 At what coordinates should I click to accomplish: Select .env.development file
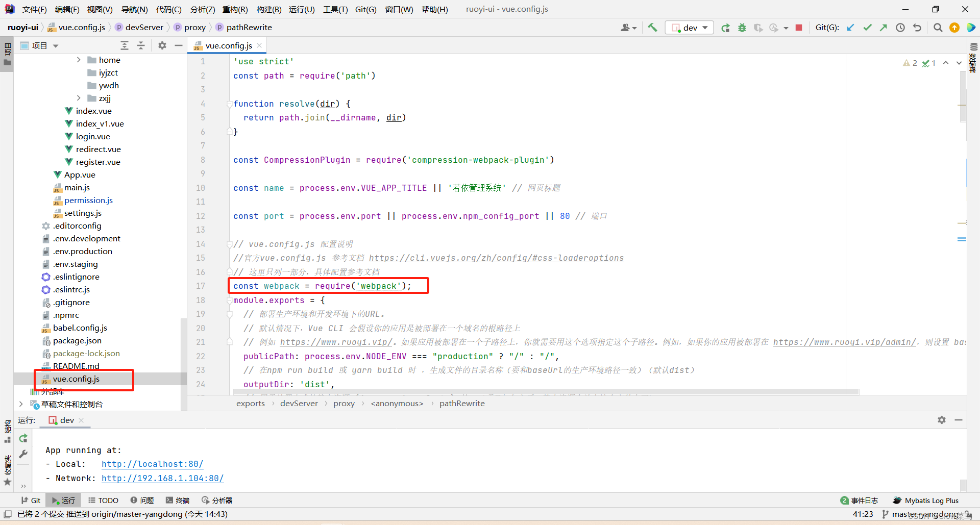[87, 239]
